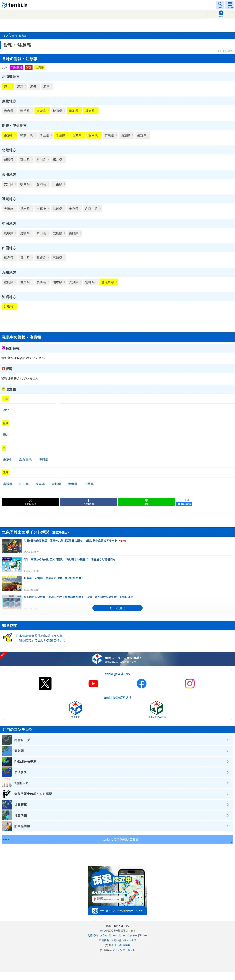The image size is (235, 980).
Task: Open official X SNS icon
Action: [x=45, y=684]
